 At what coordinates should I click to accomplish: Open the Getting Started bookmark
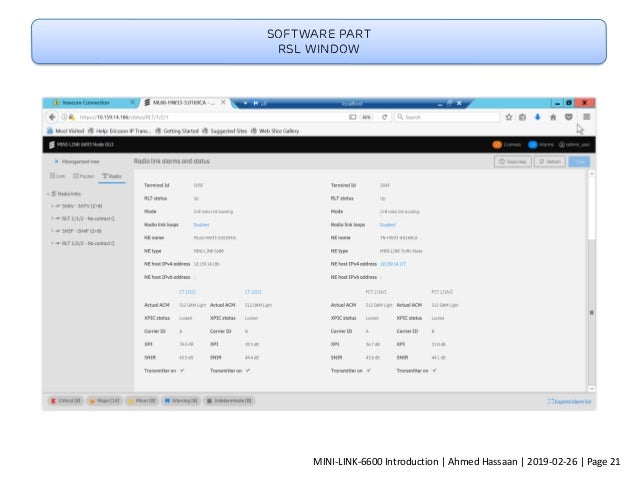(x=177, y=131)
